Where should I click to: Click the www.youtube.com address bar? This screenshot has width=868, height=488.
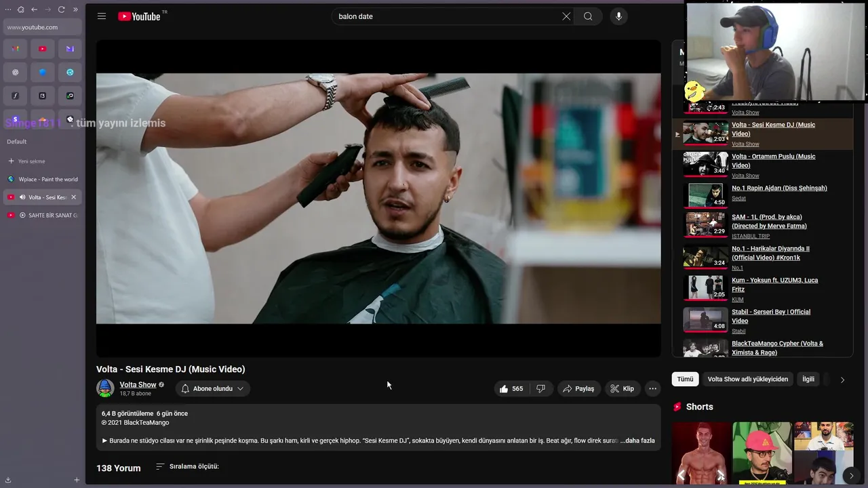click(x=42, y=27)
